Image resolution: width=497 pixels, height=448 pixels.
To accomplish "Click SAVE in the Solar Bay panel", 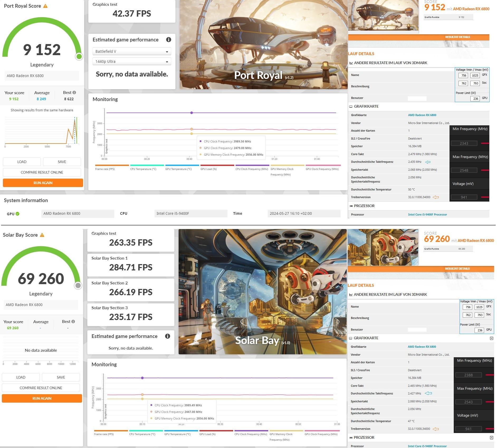I will tap(61, 377).
